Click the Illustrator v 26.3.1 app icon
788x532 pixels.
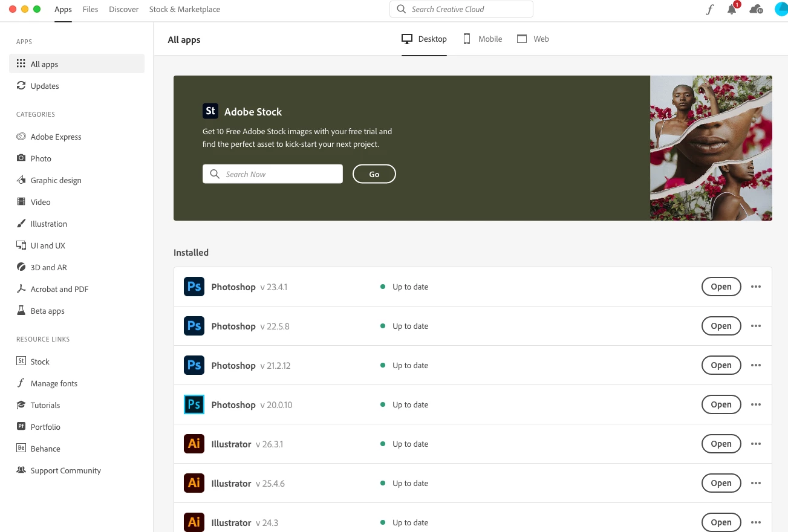click(194, 444)
